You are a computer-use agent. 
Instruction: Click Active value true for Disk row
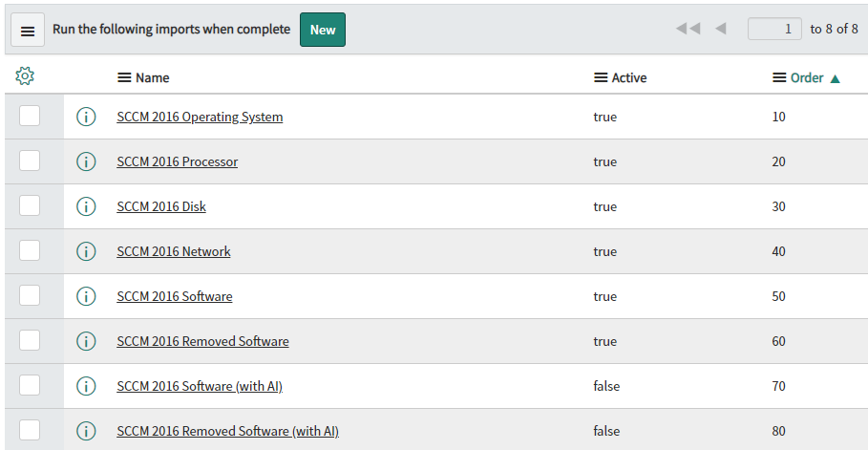605,206
